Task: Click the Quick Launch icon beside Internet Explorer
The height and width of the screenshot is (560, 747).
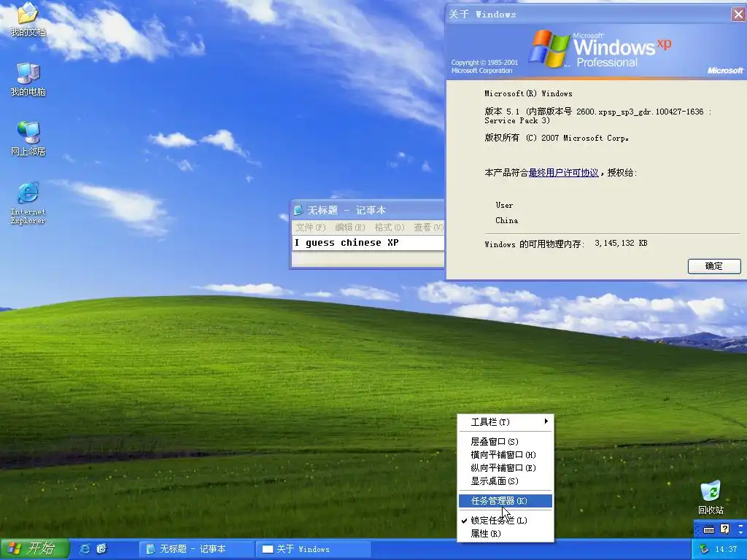Action: click(101, 548)
